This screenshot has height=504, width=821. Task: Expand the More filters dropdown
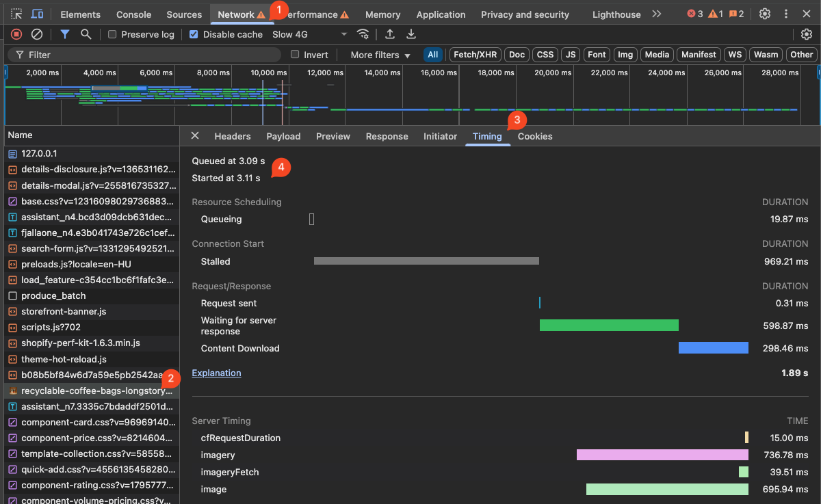tap(380, 55)
